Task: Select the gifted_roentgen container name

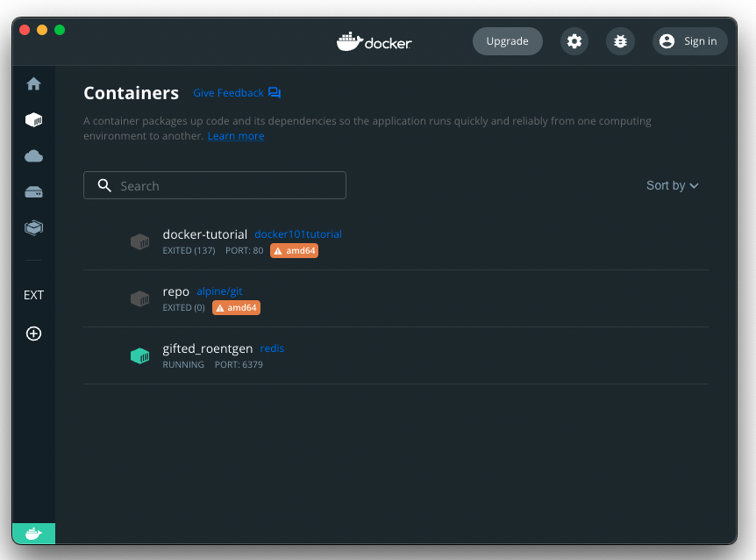Action: (x=208, y=348)
